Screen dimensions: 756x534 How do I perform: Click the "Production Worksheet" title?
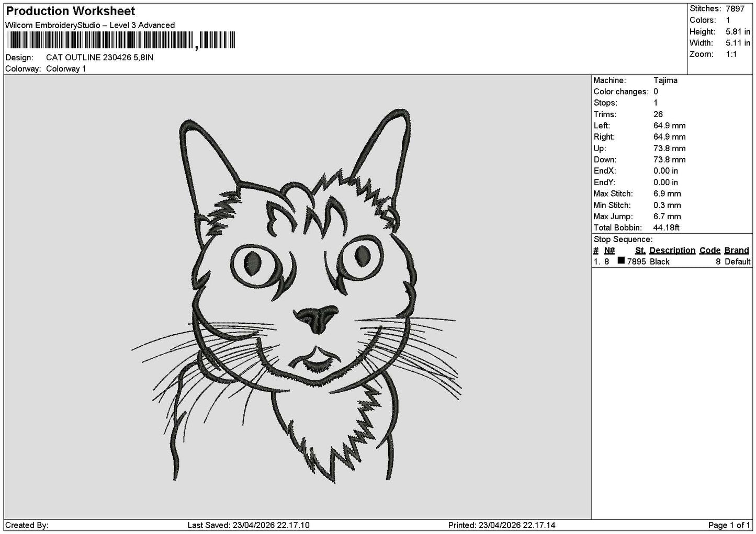tap(70, 11)
